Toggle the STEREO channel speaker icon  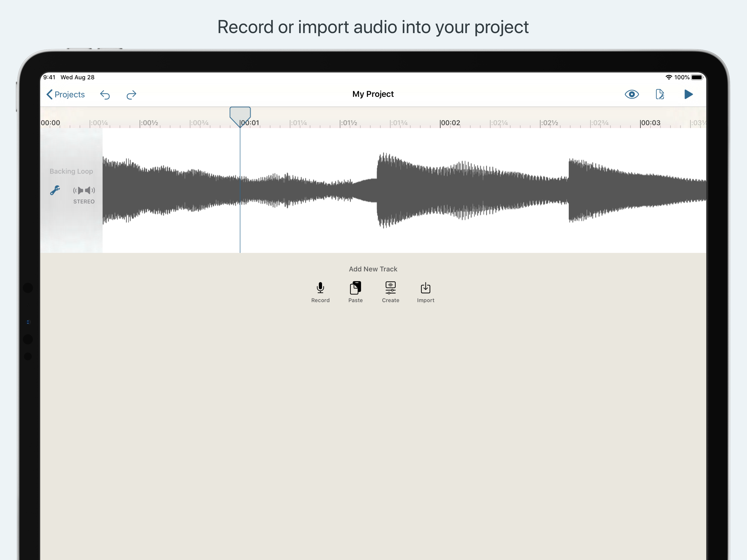click(84, 191)
